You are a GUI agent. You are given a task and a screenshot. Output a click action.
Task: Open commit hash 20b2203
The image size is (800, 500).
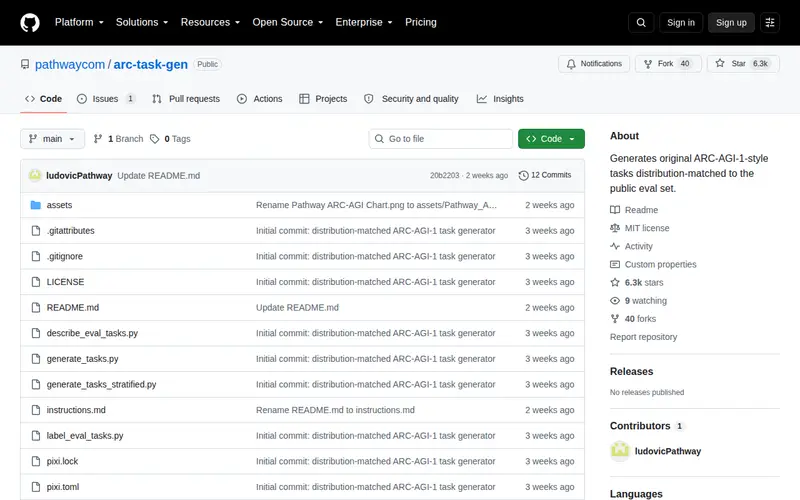coord(444,176)
